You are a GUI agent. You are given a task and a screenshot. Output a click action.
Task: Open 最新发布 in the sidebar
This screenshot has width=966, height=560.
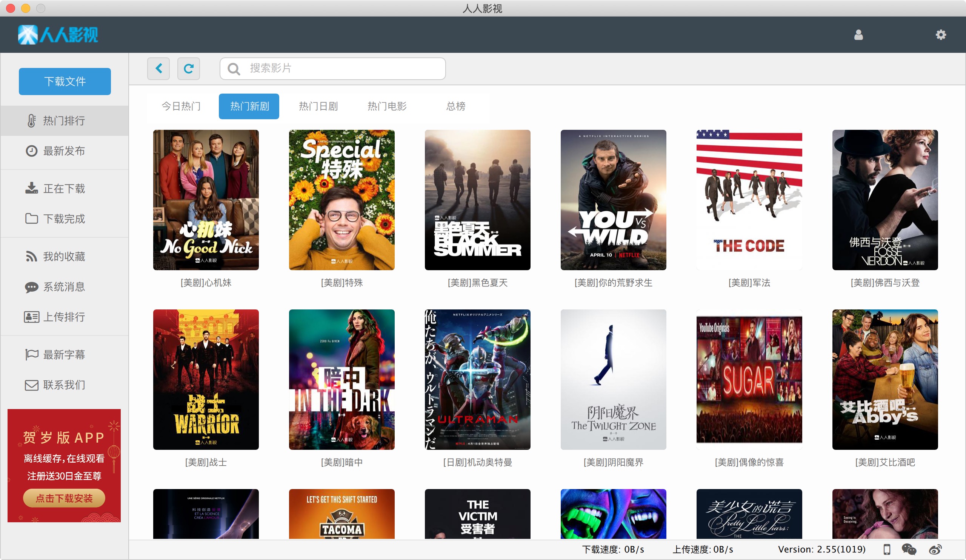point(65,151)
